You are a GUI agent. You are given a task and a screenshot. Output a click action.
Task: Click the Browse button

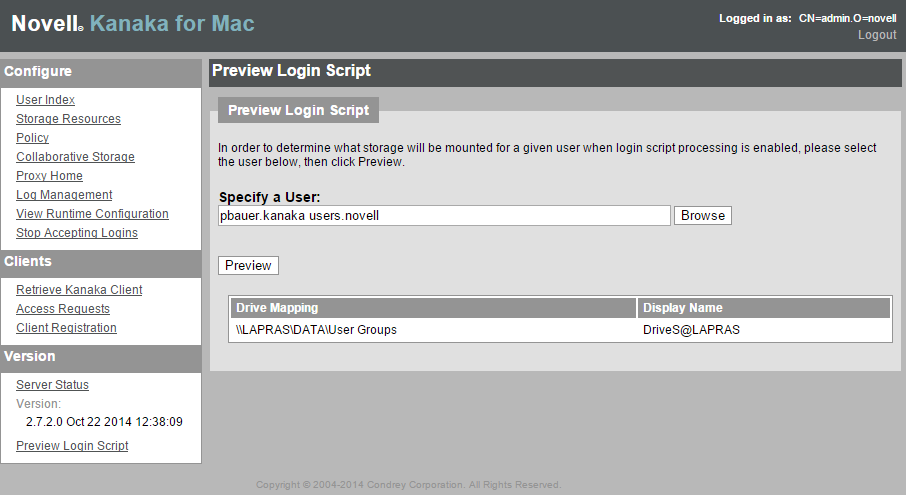(x=702, y=215)
